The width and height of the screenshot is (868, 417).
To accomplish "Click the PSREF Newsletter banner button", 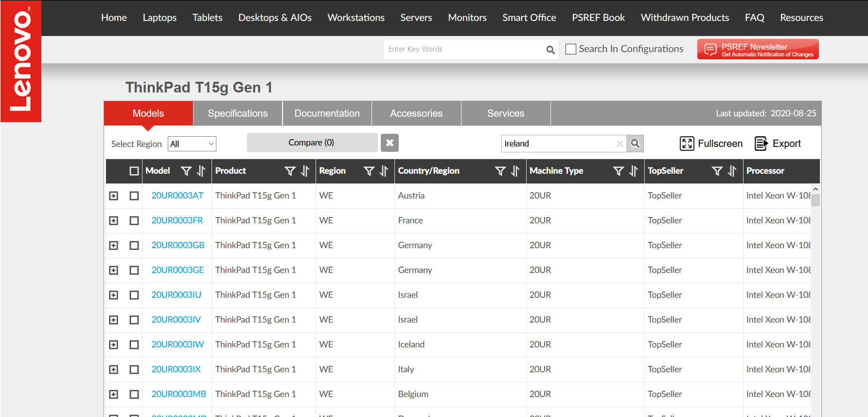I will [758, 49].
